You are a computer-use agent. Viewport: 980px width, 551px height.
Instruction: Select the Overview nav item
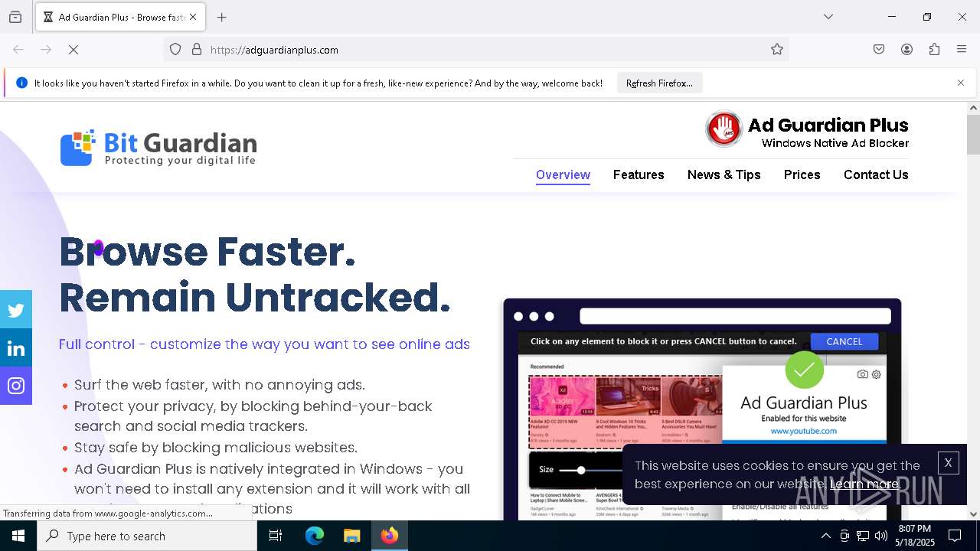coord(563,174)
